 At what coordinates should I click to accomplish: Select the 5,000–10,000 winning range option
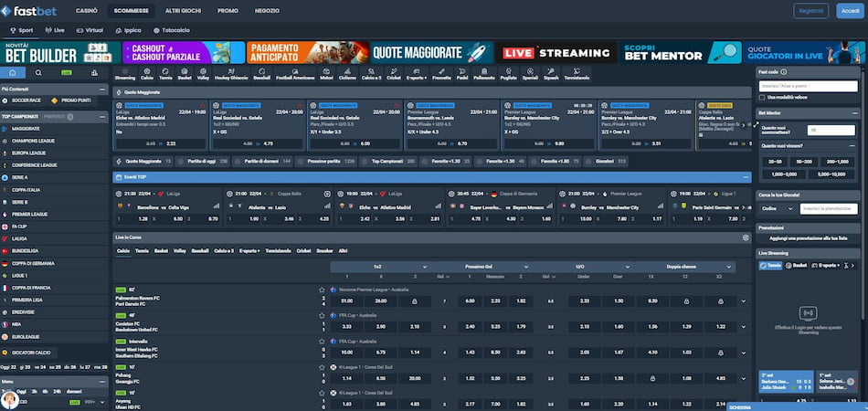coord(831,174)
